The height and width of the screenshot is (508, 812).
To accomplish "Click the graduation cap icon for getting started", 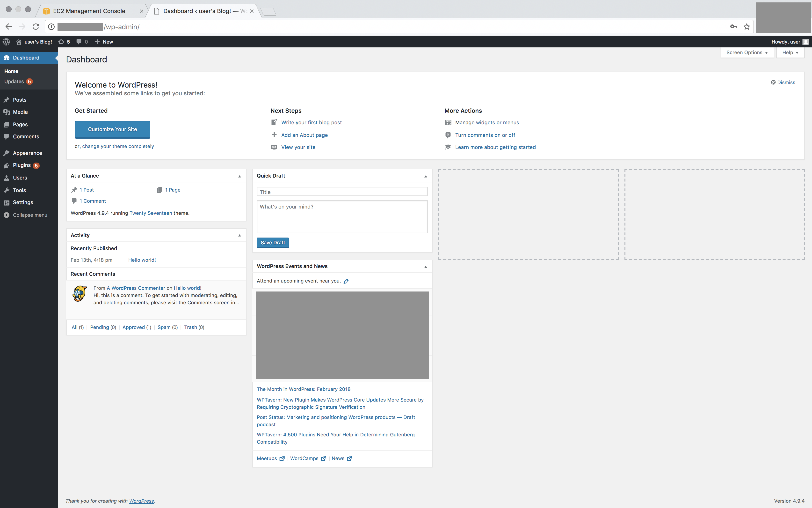I will pos(448,147).
